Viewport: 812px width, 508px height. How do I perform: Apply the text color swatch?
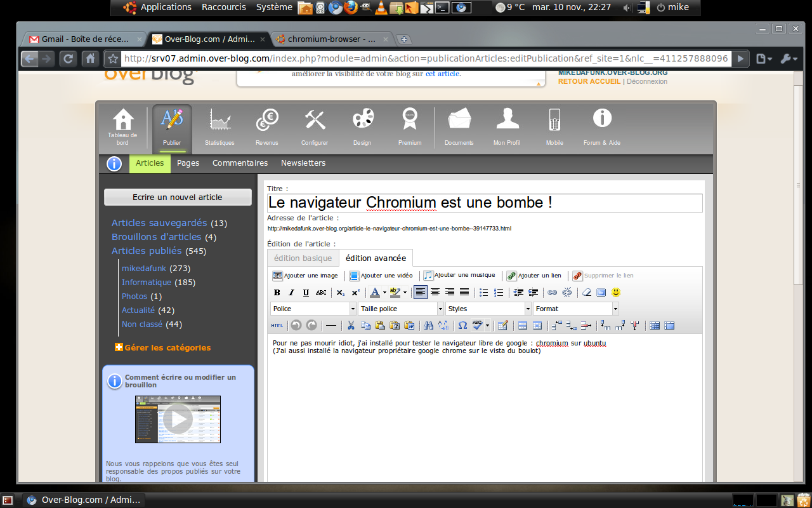(375, 293)
